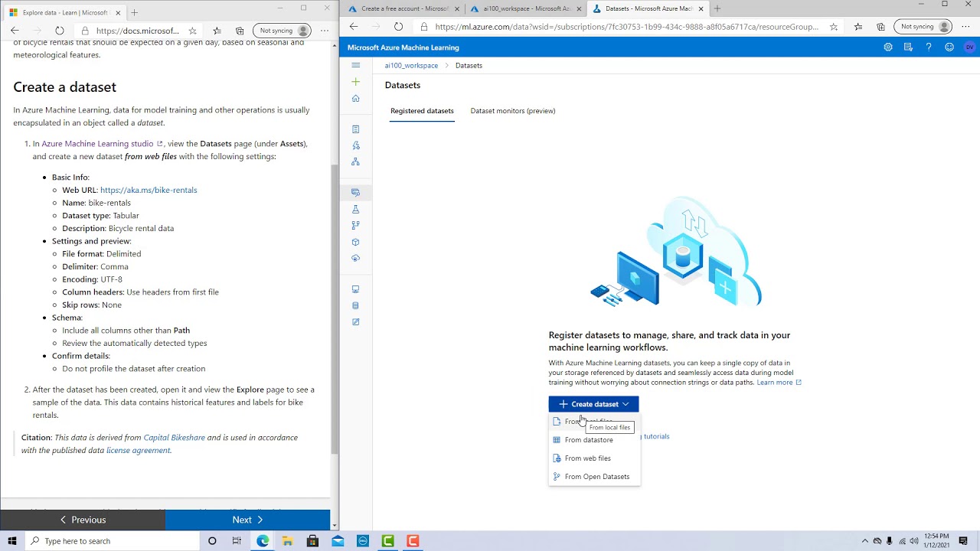Image resolution: width=980 pixels, height=551 pixels.
Task: Switch to Registered datasets tab
Action: [x=422, y=111]
